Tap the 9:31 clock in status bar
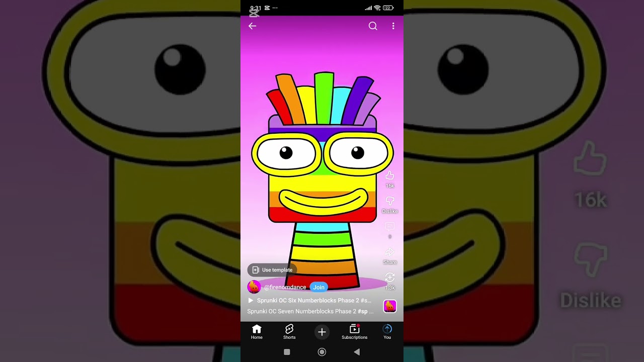This screenshot has height=362, width=644. 256,8
